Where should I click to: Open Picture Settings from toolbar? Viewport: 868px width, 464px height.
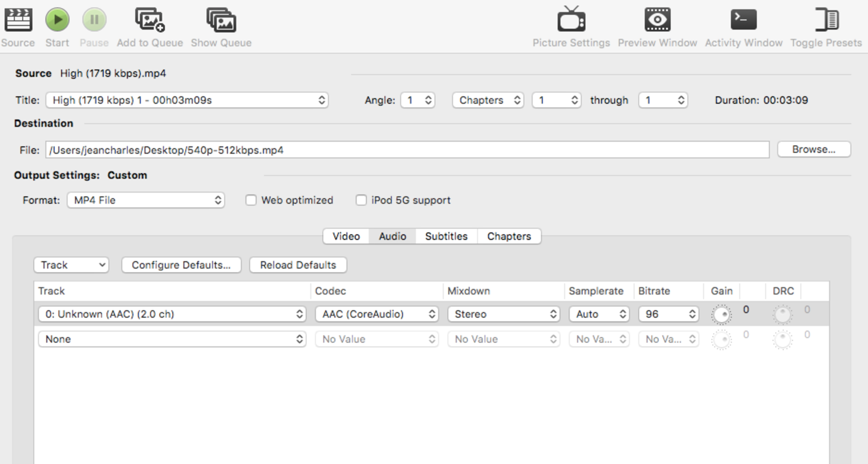coord(571,20)
